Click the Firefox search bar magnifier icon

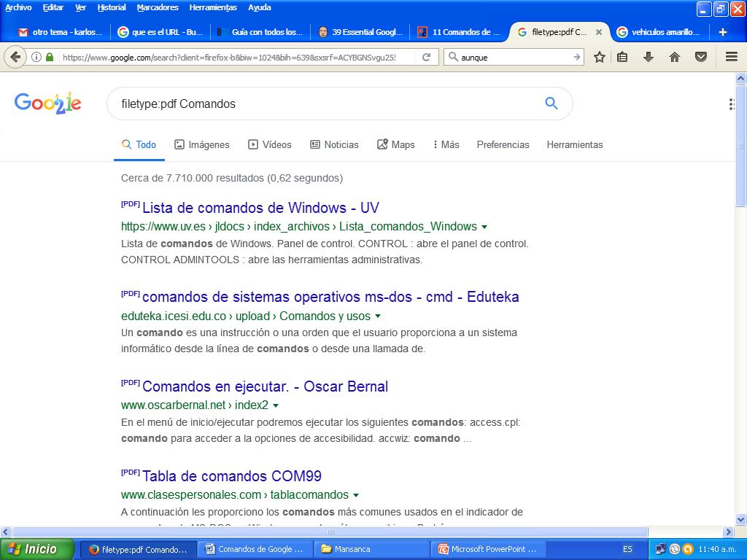coord(454,57)
